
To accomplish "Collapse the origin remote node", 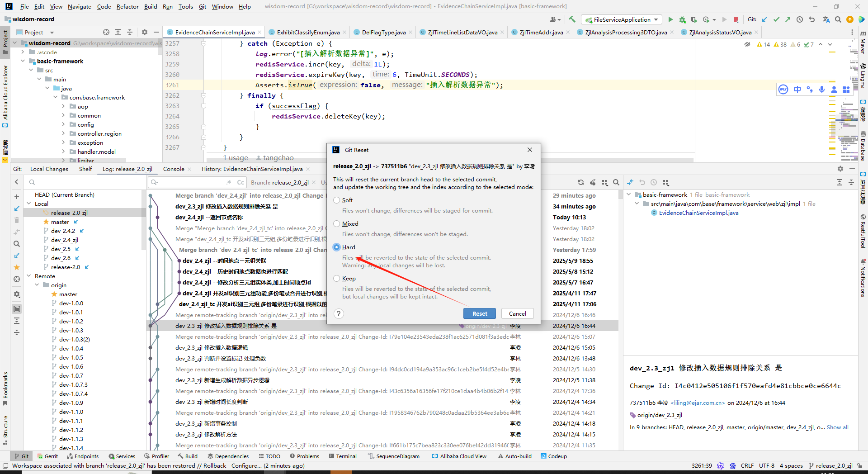I will (x=37, y=285).
